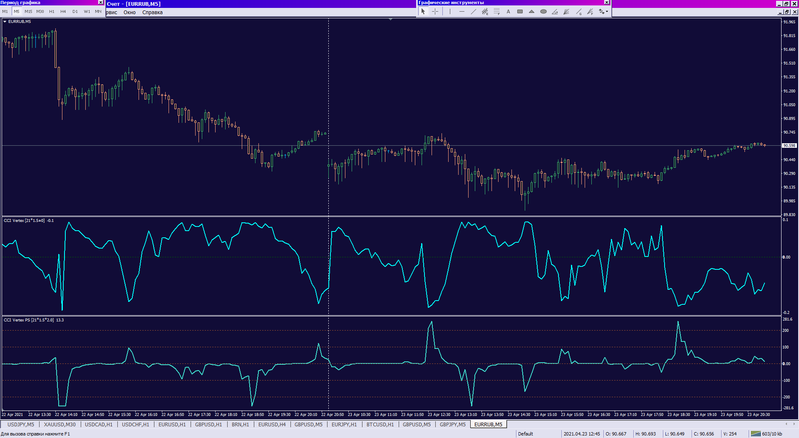The image size is (799, 438).
Task: Click the V: 254 volume value
Action: click(730, 434)
